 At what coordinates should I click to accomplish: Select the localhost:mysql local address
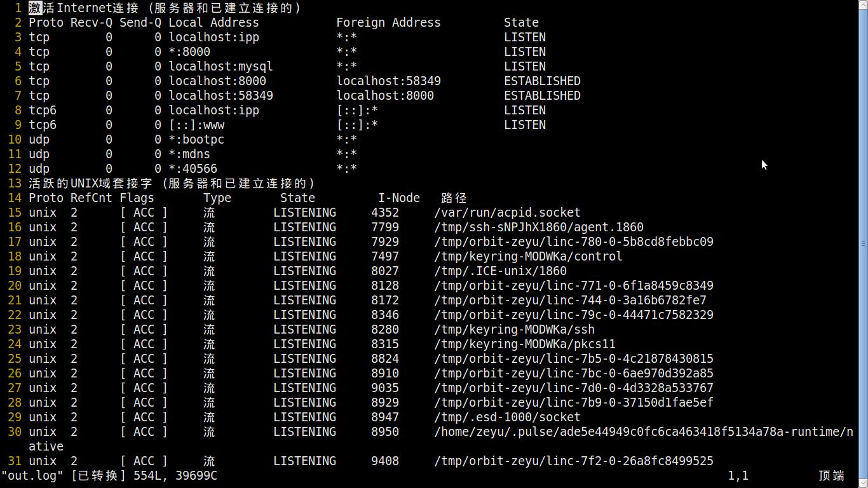click(220, 66)
